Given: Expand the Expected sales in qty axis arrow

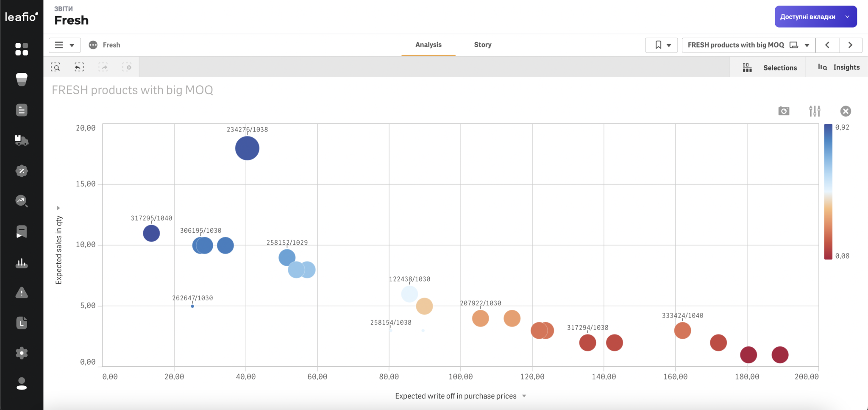Looking at the screenshot, I should tap(58, 208).
